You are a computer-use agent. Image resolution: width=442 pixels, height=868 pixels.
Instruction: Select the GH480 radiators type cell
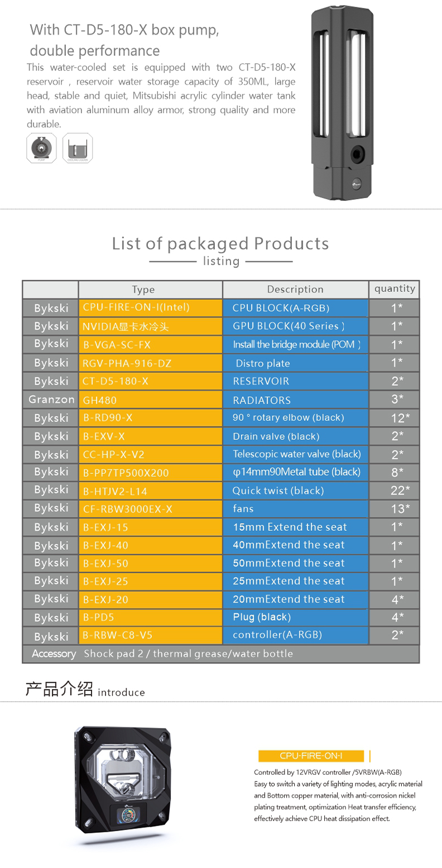coord(151,400)
